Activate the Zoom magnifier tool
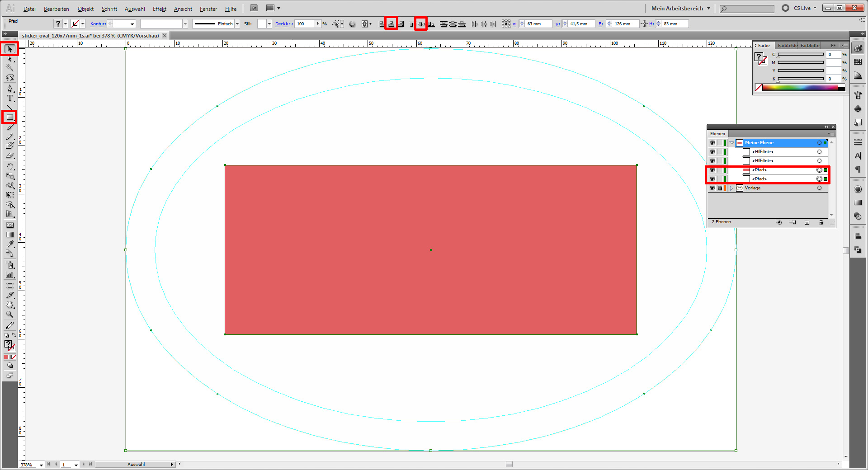 [9, 315]
